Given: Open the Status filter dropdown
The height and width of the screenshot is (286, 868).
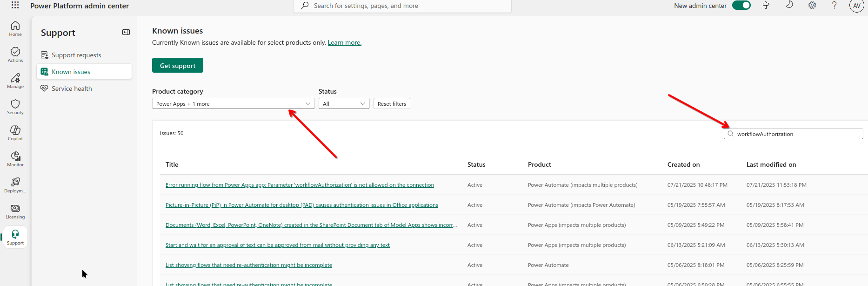Looking at the screenshot, I should click(x=344, y=103).
